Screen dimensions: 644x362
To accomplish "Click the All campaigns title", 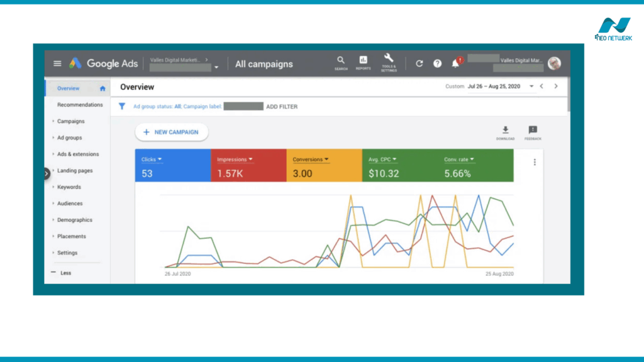I will tap(264, 64).
